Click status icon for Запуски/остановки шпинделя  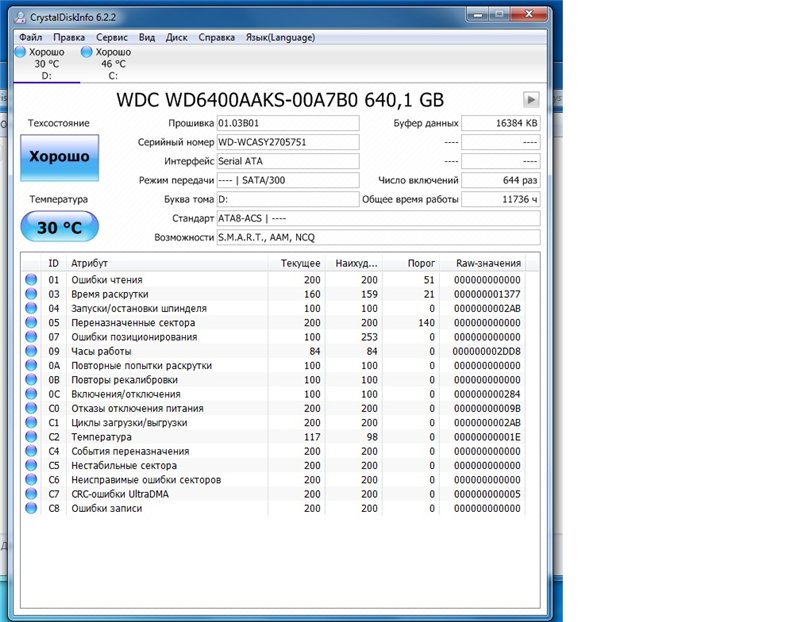[x=31, y=308]
